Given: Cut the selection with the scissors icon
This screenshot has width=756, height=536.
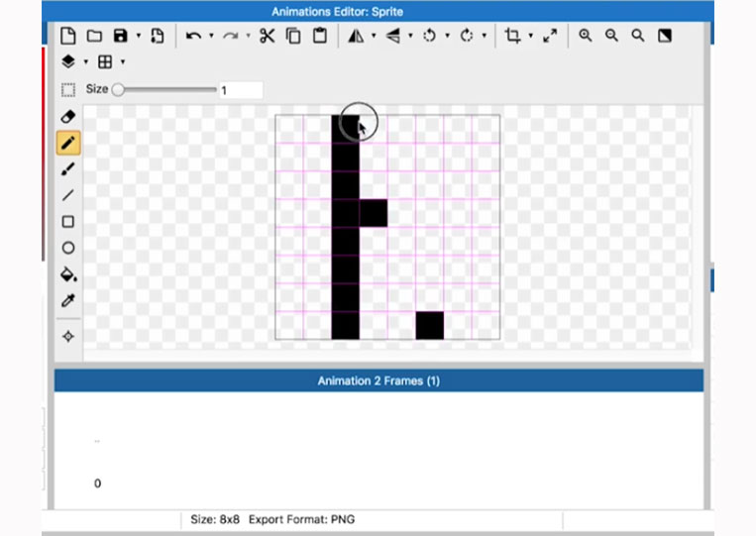Looking at the screenshot, I should (268, 36).
